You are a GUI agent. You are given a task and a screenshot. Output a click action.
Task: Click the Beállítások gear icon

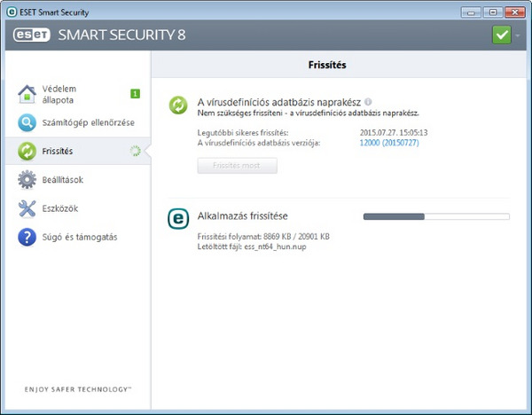point(27,180)
